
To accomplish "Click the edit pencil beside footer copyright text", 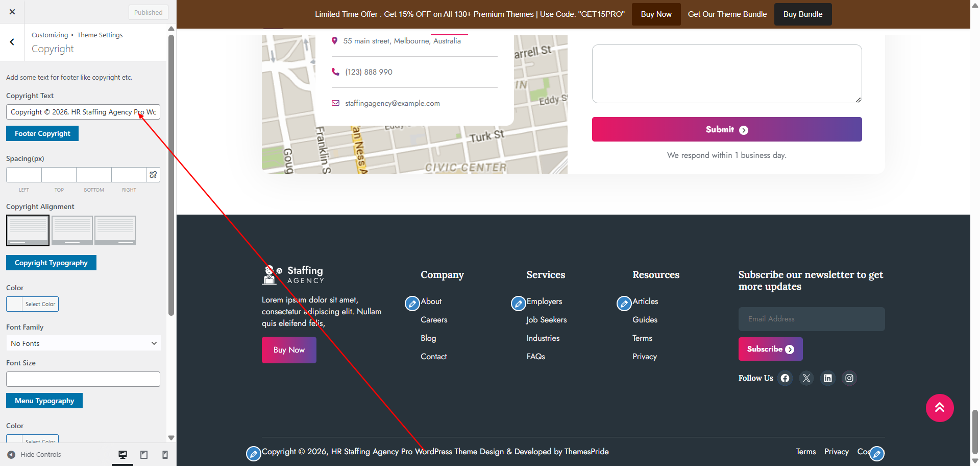I will tap(254, 453).
